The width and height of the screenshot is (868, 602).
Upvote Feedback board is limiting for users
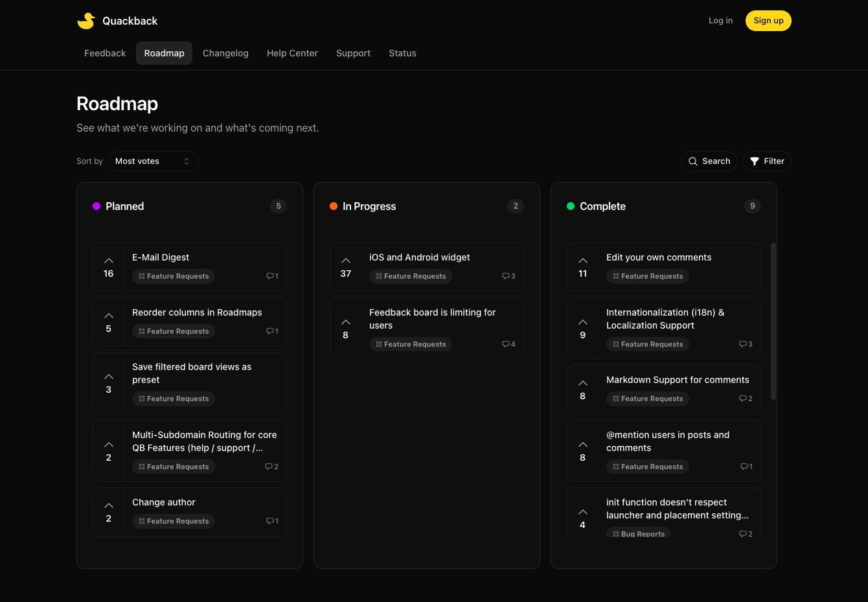pos(346,329)
